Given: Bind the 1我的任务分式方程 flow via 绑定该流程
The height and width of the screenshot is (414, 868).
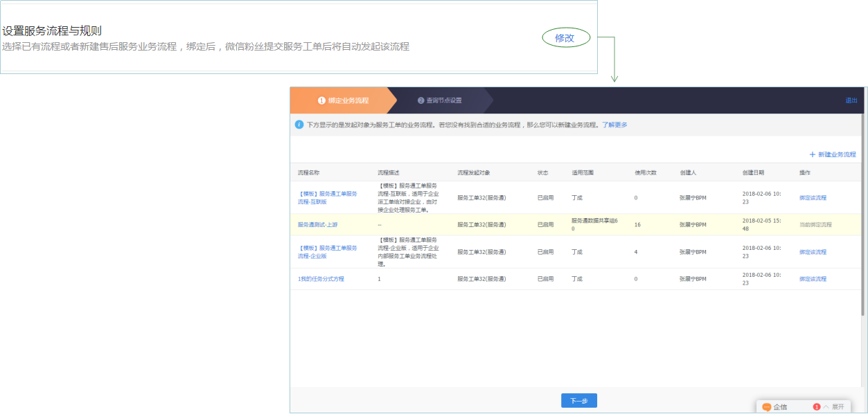Looking at the screenshot, I should coord(813,279).
